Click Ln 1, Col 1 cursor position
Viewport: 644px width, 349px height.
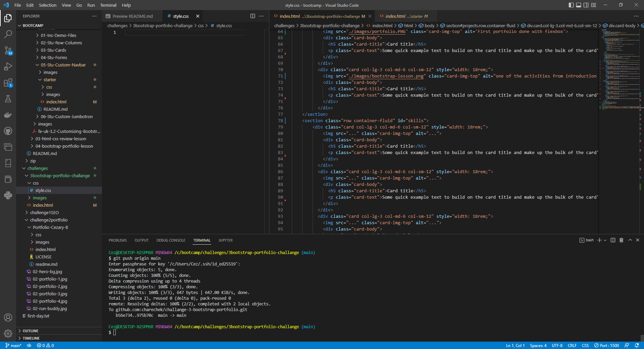tap(515, 345)
